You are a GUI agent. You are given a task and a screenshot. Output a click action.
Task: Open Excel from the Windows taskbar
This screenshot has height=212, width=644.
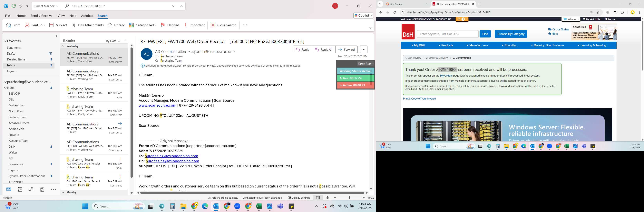(259, 206)
